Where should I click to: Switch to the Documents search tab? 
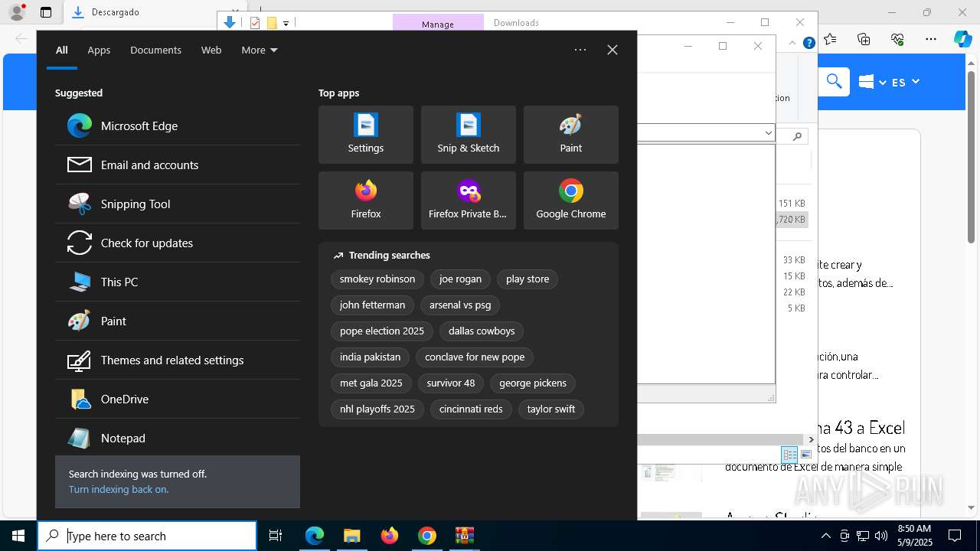coord(155,50)
